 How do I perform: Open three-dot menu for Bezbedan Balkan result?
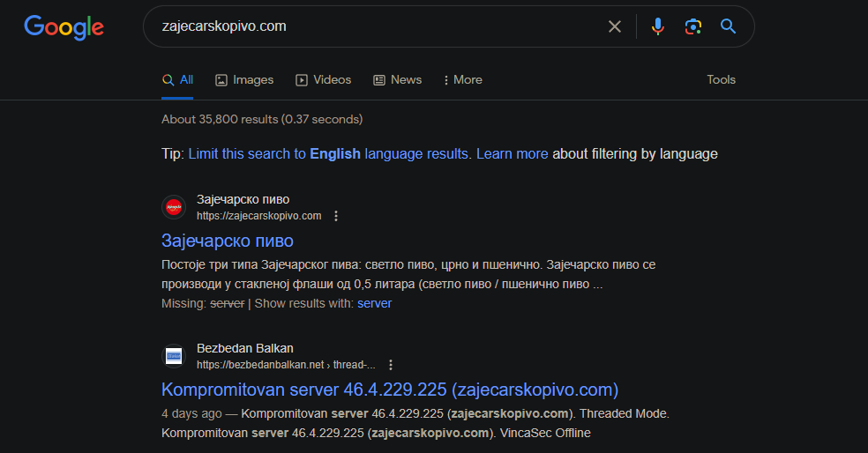tap(391, 365)
